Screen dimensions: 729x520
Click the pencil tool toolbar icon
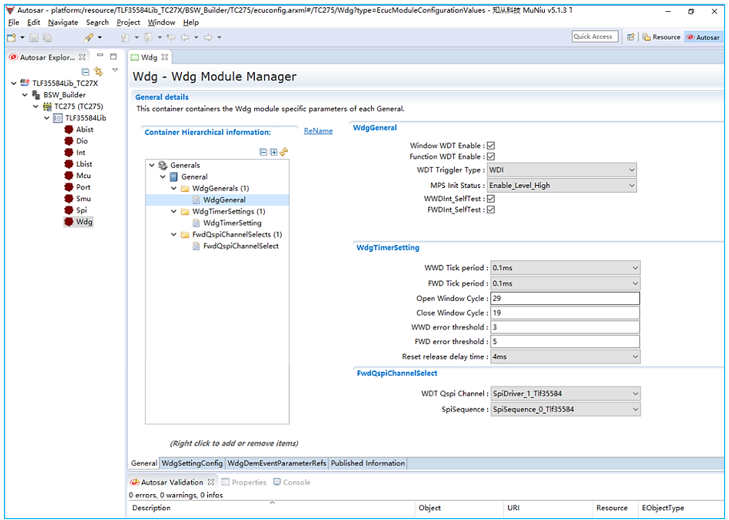[88, 37]
